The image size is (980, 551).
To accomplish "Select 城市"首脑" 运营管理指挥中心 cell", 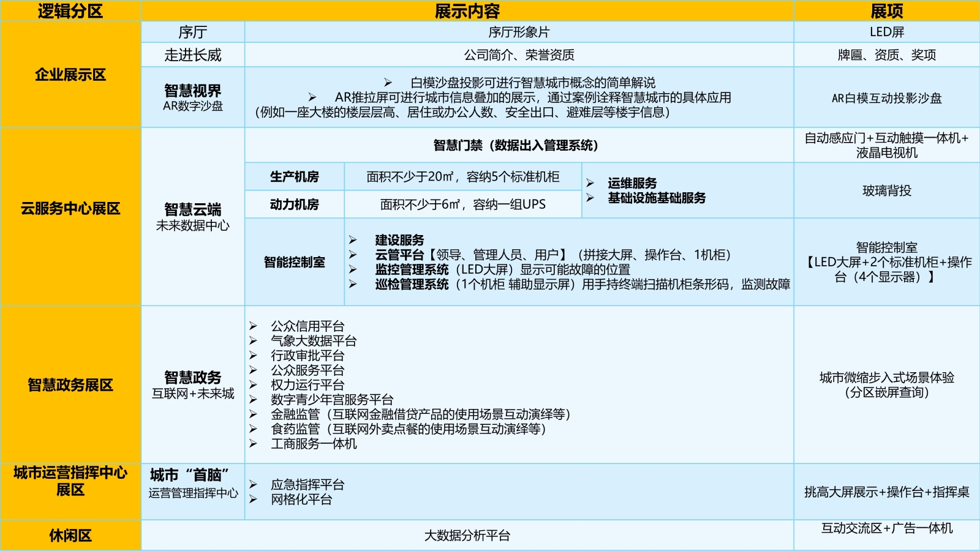I will 193,492.
